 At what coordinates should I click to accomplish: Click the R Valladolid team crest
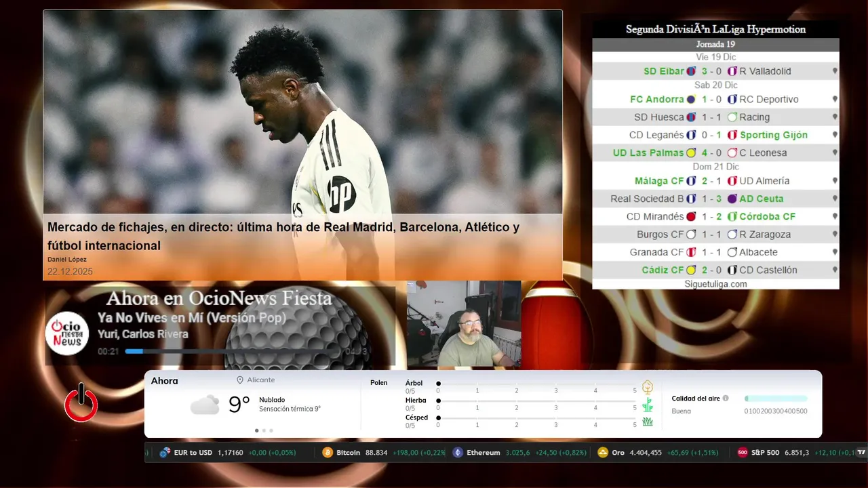tap(732, 71)
